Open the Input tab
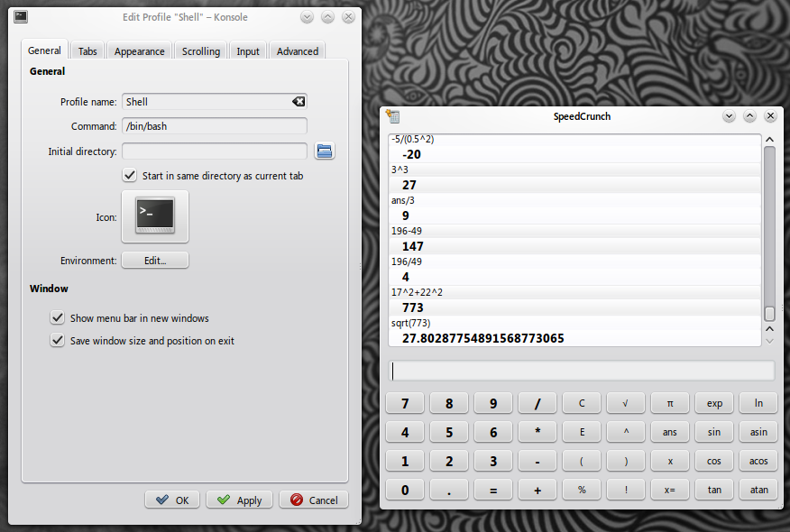790x532 pixels. pyautogui.click(x=247, y=50)
